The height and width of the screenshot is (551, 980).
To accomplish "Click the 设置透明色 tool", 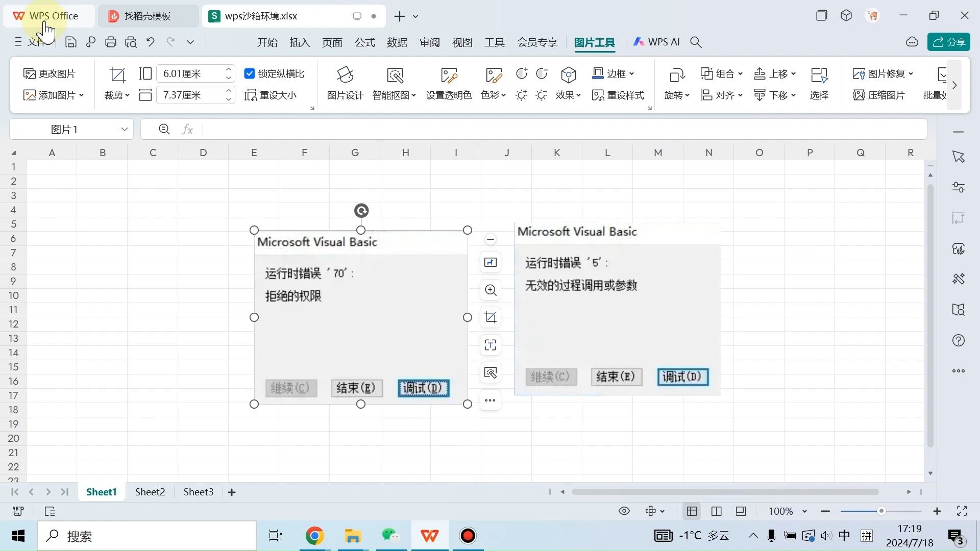I will click(x=449, y=83).
